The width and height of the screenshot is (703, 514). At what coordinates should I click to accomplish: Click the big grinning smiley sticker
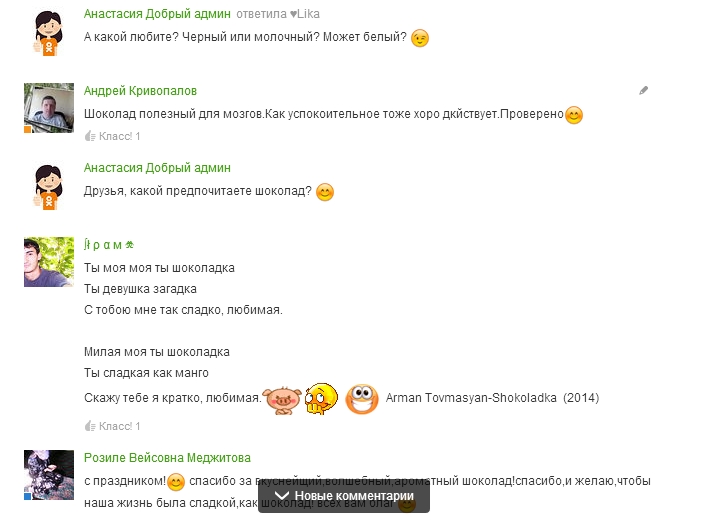pyautogui.click(x=362, y=399)
